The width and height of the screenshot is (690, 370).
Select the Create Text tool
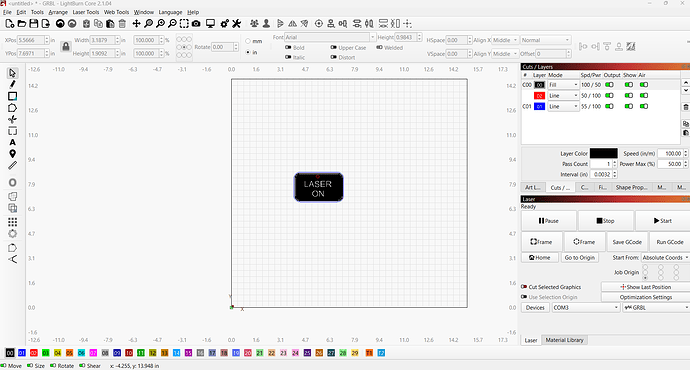click(x=12, y=142)
